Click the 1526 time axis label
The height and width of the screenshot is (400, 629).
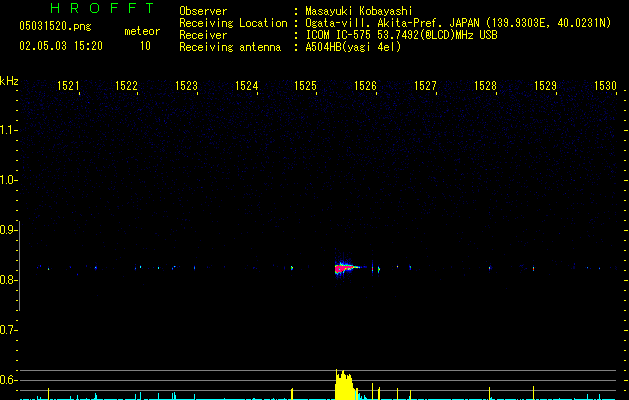(x=365, y=86)
